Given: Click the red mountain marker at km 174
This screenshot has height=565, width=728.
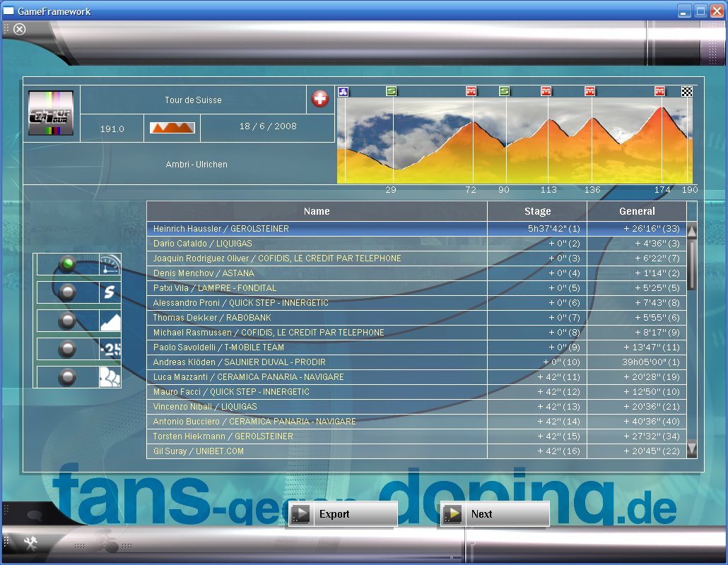Looking at the screenshot, I should tap(659, 91).
